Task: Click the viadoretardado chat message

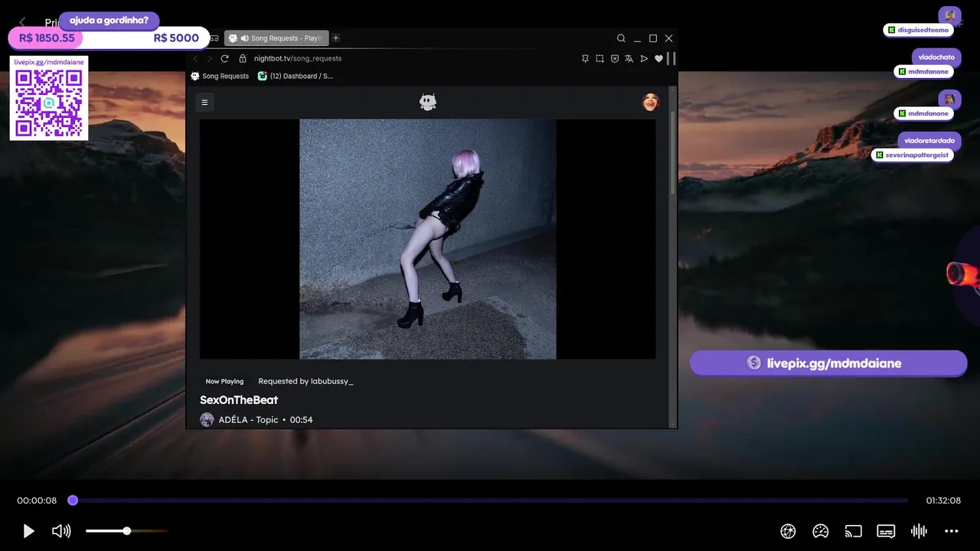Action: [x=929, y=140]
